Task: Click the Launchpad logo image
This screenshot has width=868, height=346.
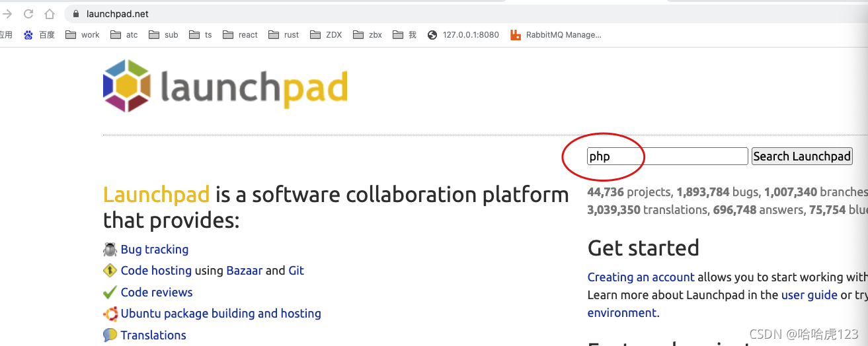Action: pos(225,86)
